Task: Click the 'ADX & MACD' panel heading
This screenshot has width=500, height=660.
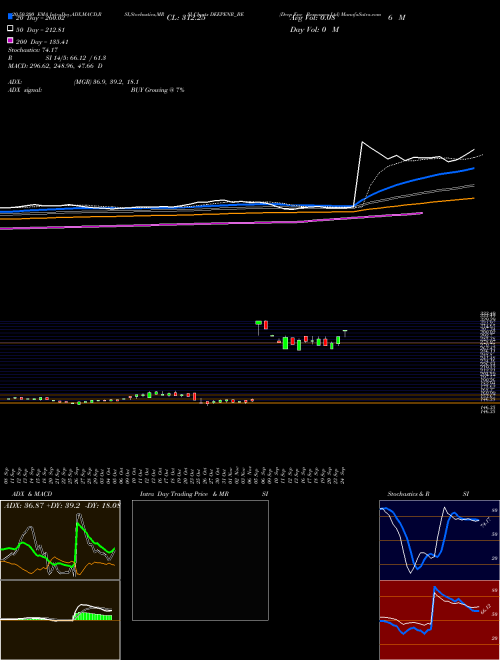Action: (32, 494)
